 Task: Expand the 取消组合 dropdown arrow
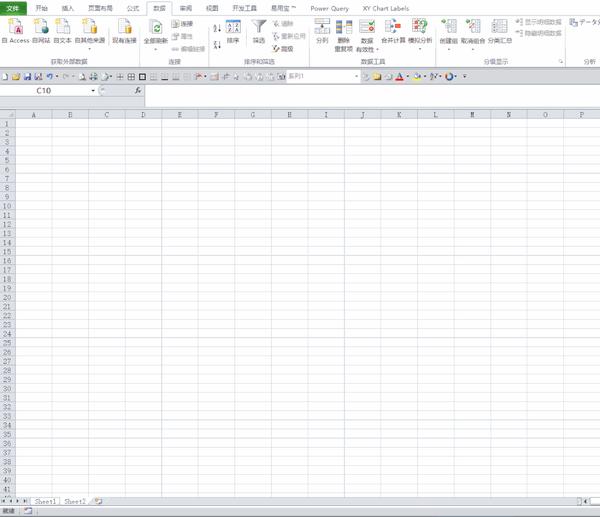pyautogui.click(x=473, y=49)
